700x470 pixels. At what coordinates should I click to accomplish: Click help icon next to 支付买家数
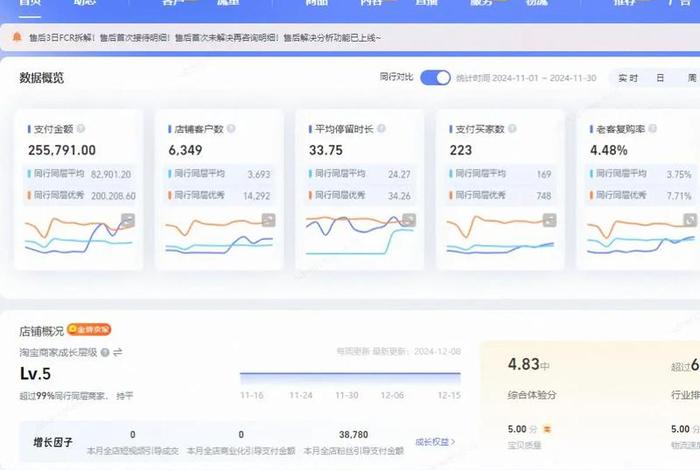(512, 129)
